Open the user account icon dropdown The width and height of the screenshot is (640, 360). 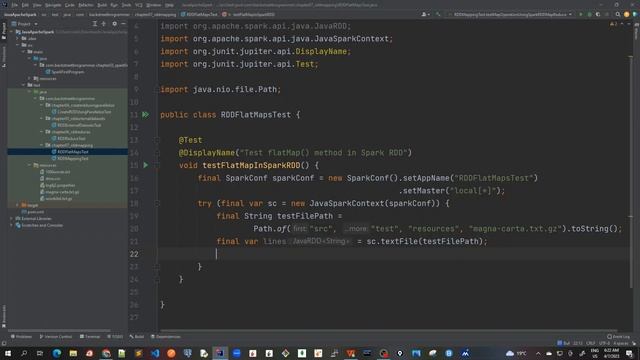[x=425, y=14]
